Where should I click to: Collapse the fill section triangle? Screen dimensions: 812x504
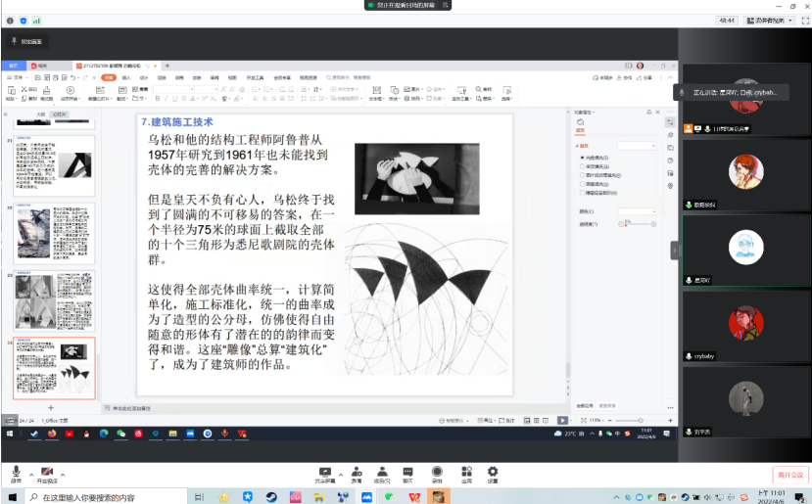click(577, 146)
